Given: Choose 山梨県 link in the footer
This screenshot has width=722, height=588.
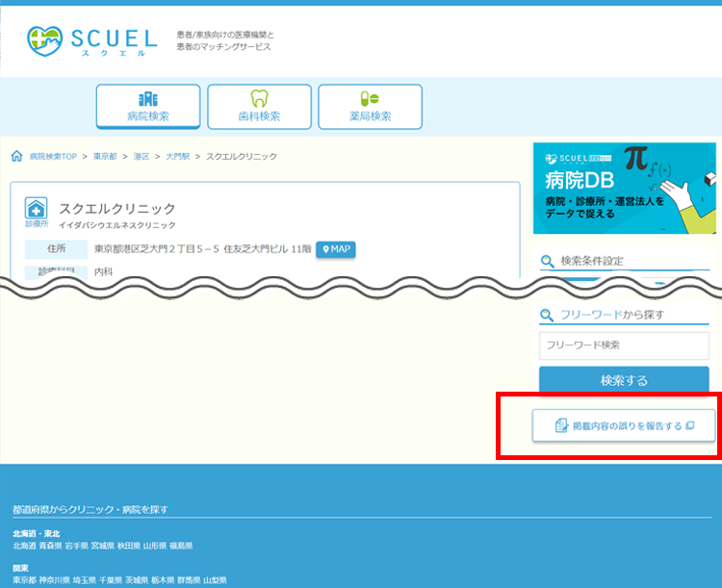Looking at the screenshot, I should pyautogui.click(x=213, y=580).
